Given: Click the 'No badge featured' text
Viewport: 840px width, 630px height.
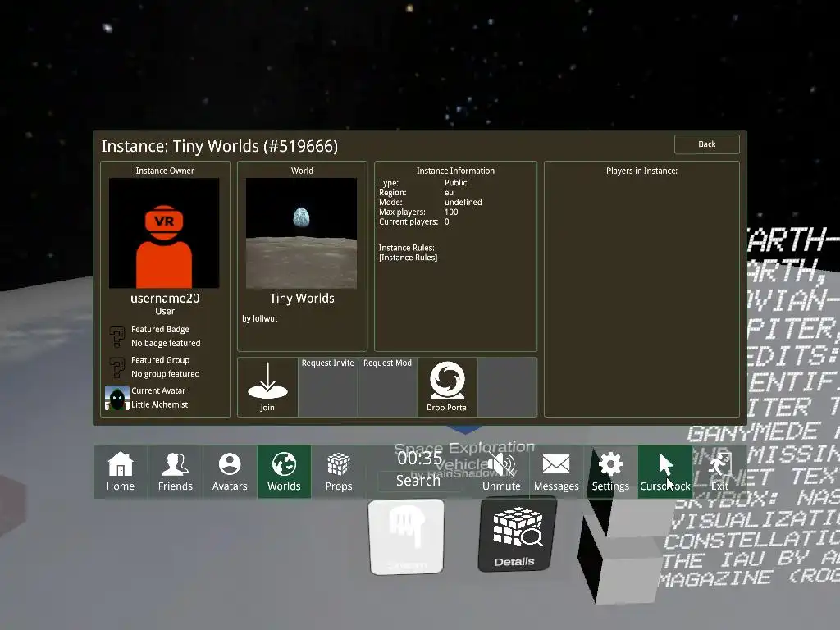Looking at the screenshot, I should [x=166, y=343].
